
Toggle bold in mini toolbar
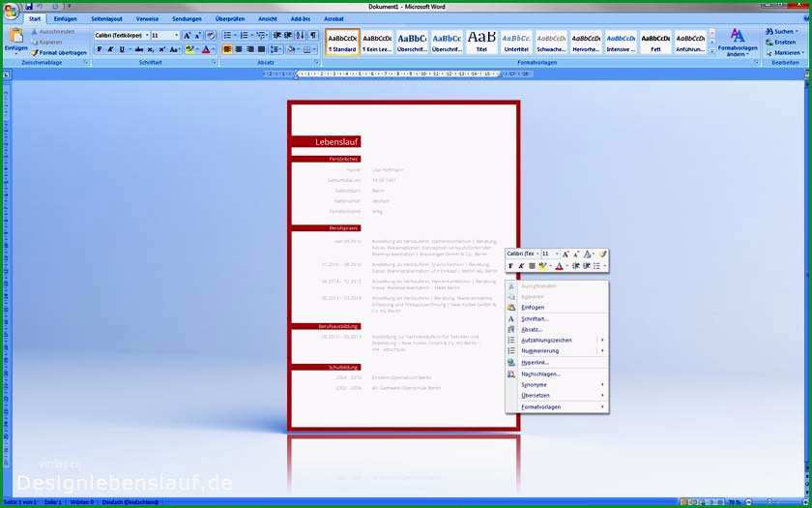pos(510,266)
